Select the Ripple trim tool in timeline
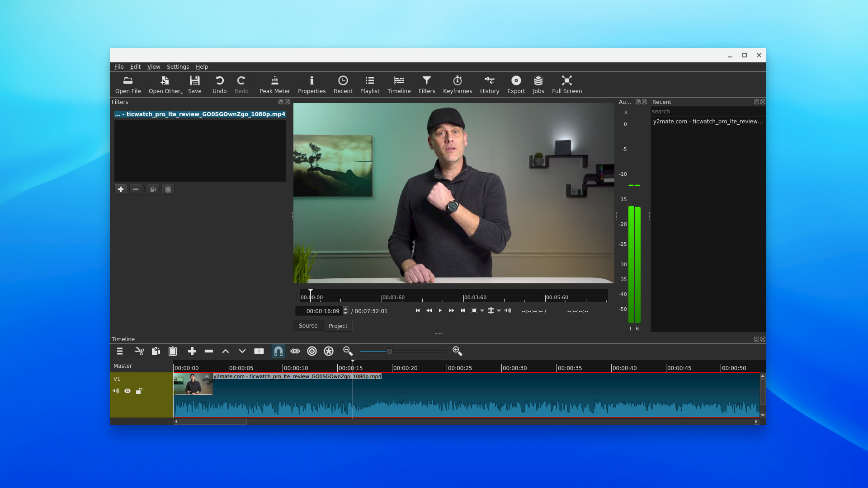This screenshot has width=868, height=488. (x=312, y=351)
